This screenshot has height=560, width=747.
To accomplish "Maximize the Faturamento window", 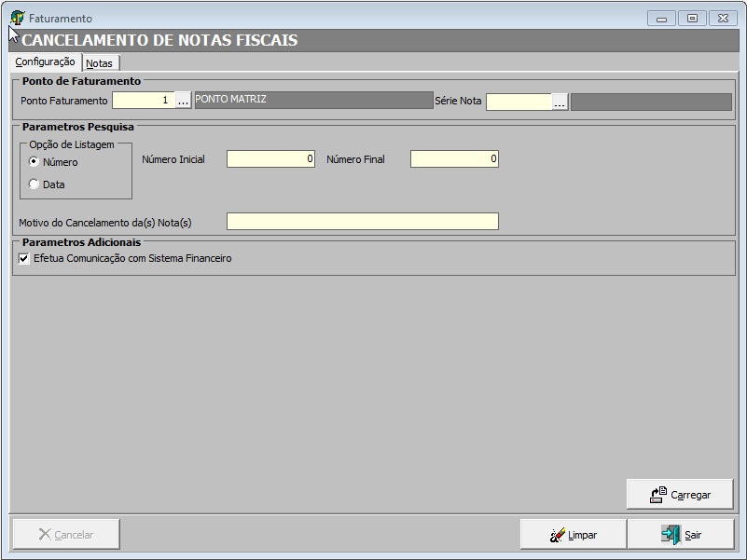I will point(691,18).
